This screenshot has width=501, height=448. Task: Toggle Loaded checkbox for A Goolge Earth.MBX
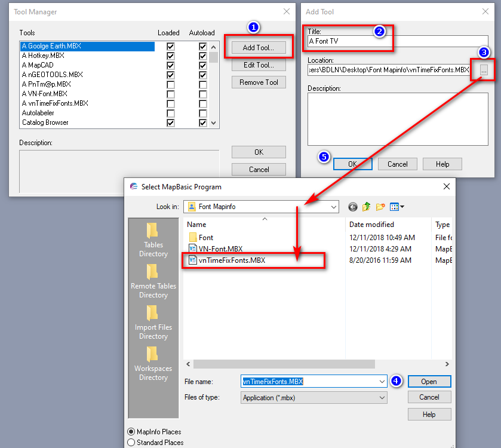[x=171, y=46]
